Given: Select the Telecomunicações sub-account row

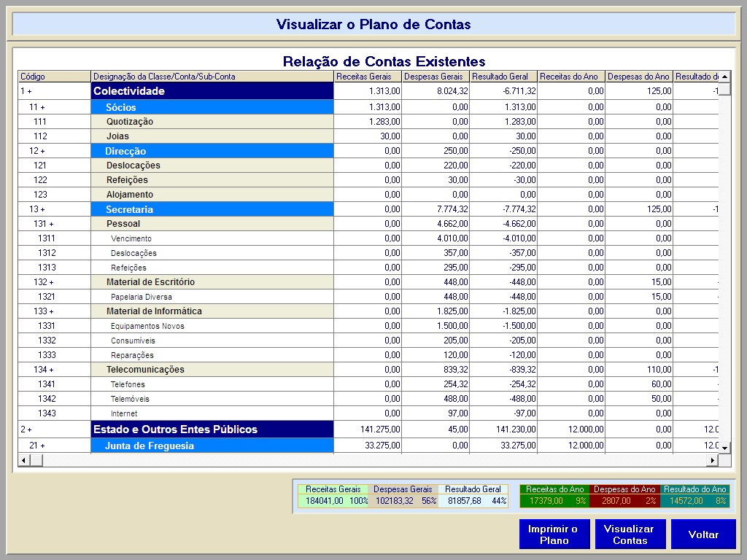Looking at the screenshot, I should [212, 370].
